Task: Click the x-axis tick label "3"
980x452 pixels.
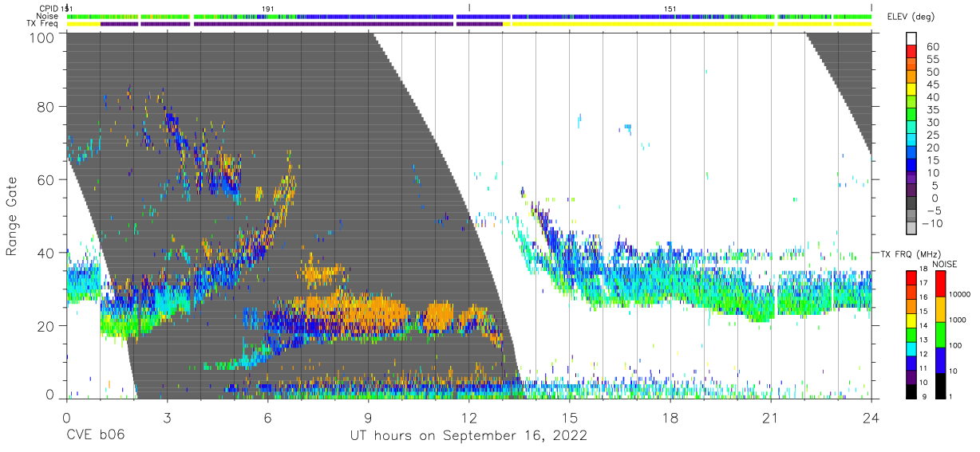Action: (x=167, y=417)
